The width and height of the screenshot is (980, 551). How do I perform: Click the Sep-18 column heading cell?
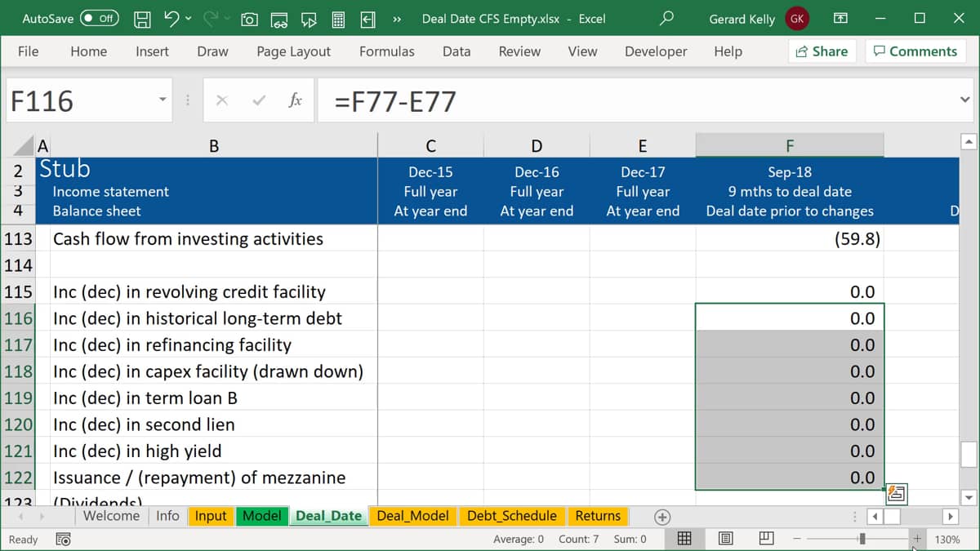[x=790, y=172]
